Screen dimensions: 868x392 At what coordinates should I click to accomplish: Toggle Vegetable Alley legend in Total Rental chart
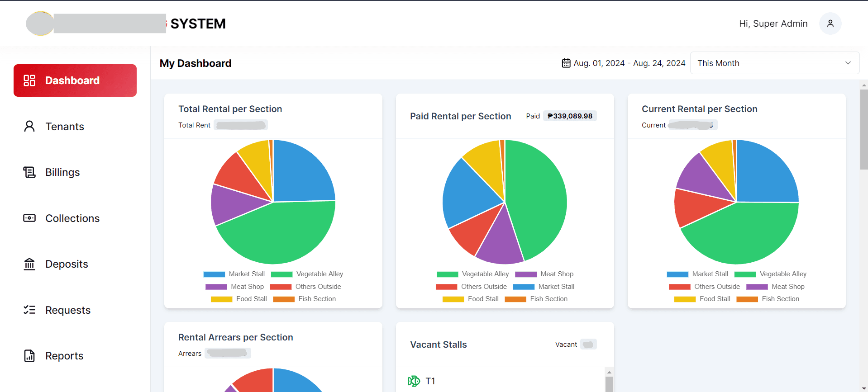(x=307, y=274)
